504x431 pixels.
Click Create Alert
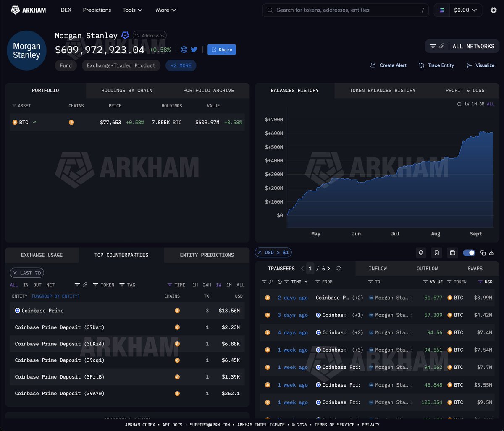[388, 65]
